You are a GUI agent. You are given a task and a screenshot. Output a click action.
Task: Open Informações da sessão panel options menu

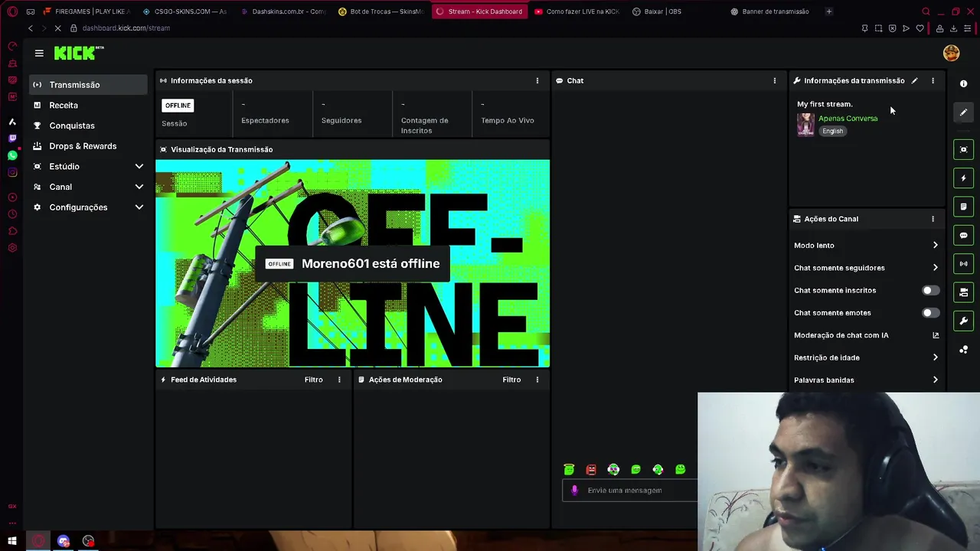pyautogui.click(x=537, y=80)
